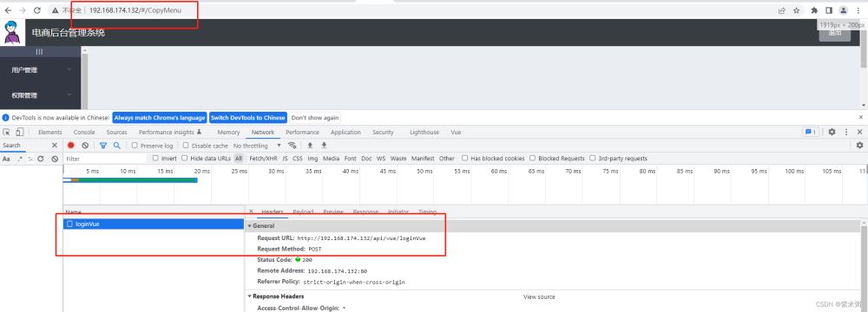The width and height of the screenshot is (868, 312).
Task: Select the loginVue request row
Action: (x=154, y=224)
